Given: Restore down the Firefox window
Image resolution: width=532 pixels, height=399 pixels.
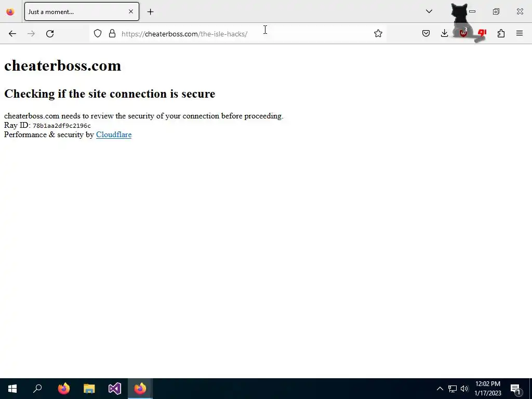Looking at the screenshot, I should click(x=496, y=11).
